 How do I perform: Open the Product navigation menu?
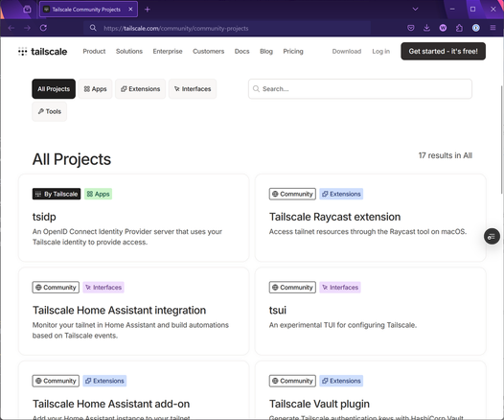tap(94, 51)
